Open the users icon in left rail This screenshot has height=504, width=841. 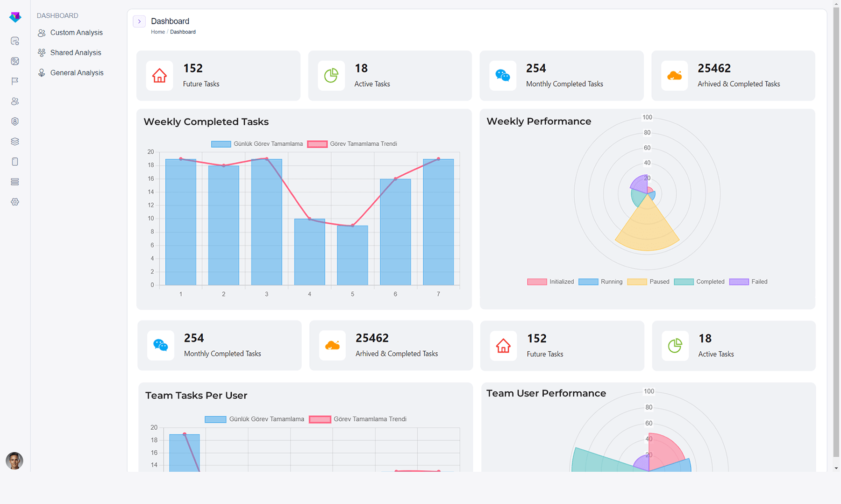tap(15, 101)
